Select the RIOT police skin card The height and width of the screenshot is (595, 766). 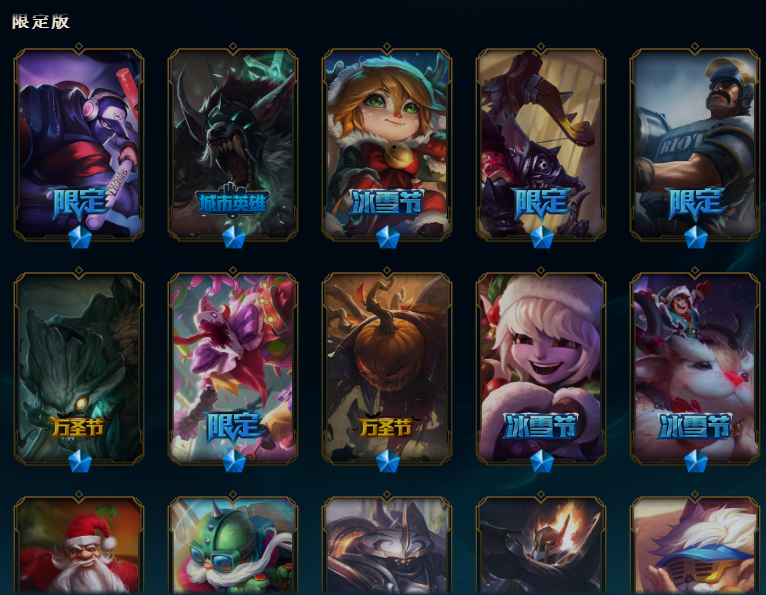tap(695, 143)
